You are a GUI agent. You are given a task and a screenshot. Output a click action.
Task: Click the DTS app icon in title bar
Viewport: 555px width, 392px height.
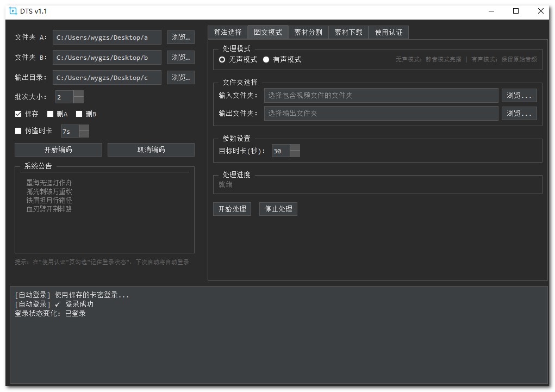[13, 11]
